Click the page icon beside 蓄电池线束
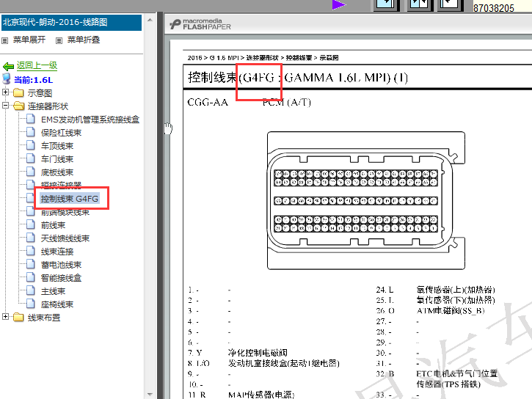The height and width of the screenshot is (399, 532). [31, 265]
